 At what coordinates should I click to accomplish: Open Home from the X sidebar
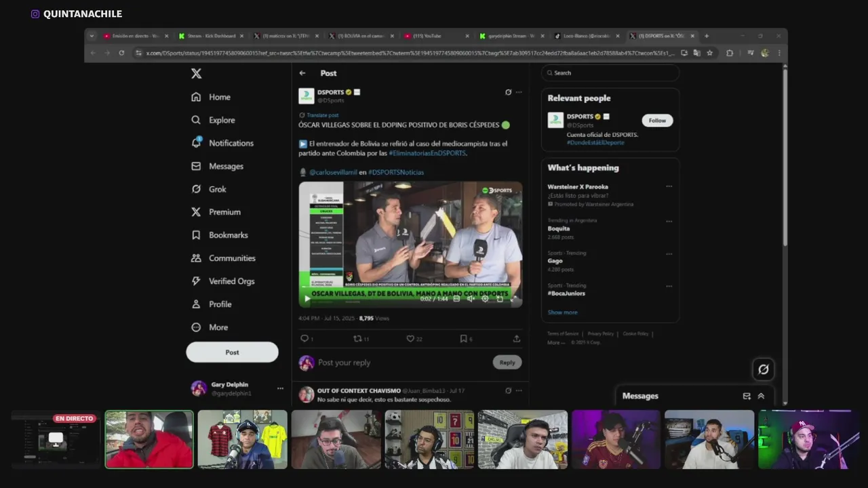pos(211,97)
